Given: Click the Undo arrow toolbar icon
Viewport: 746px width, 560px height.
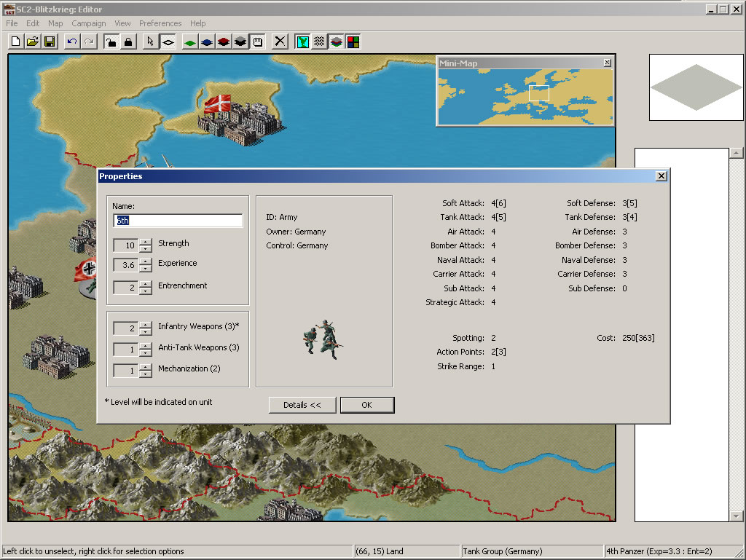Looking at the screenshot, I should tap(71, 42).
